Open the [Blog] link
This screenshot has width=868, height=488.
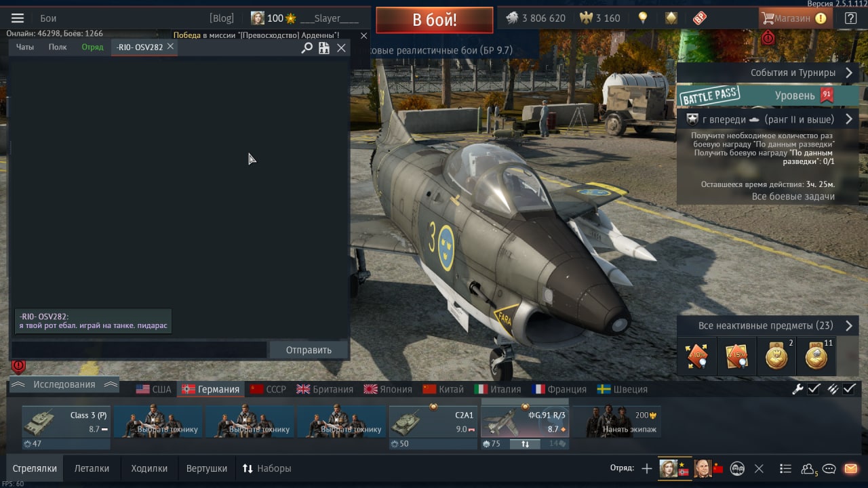pyautogui.click(x=221, y=18)
